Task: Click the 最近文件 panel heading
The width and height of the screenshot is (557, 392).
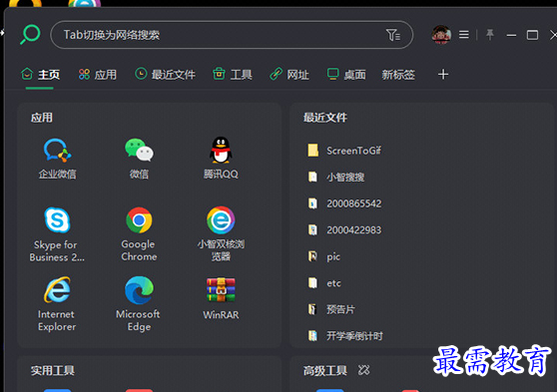Action: (325, 118)
